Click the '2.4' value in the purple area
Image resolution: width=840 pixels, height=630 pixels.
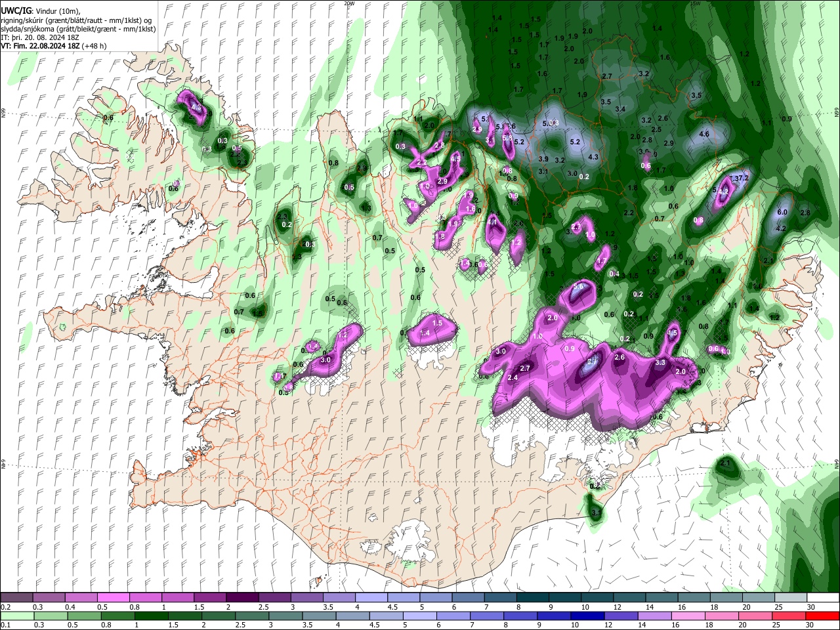pyautogui.click(x=513, y=378)
